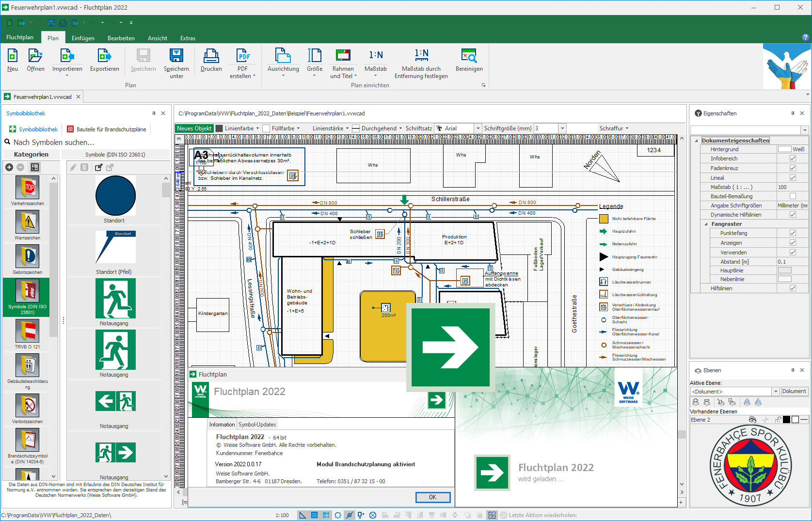Toggle the Fadenkreuz checkbox
The height and width of the screenshot is (521, 812).
[793, 168]
